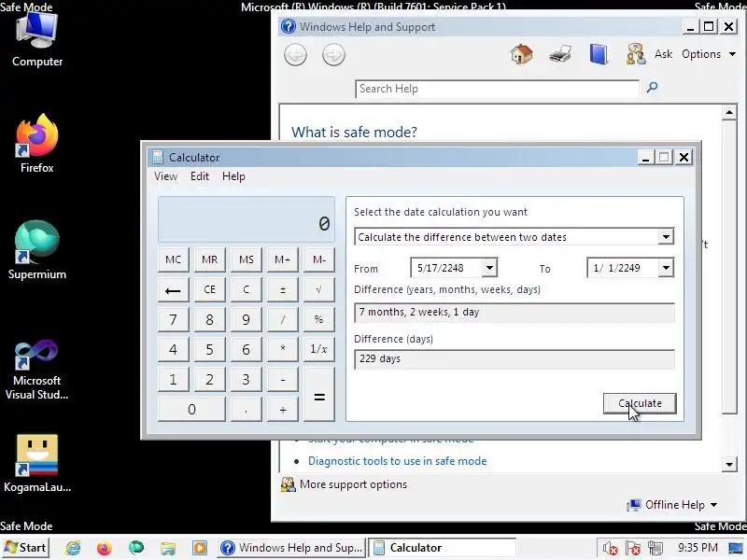Click the network tray icon
This screenshot has width=747, height=560.
pos(655,548)
